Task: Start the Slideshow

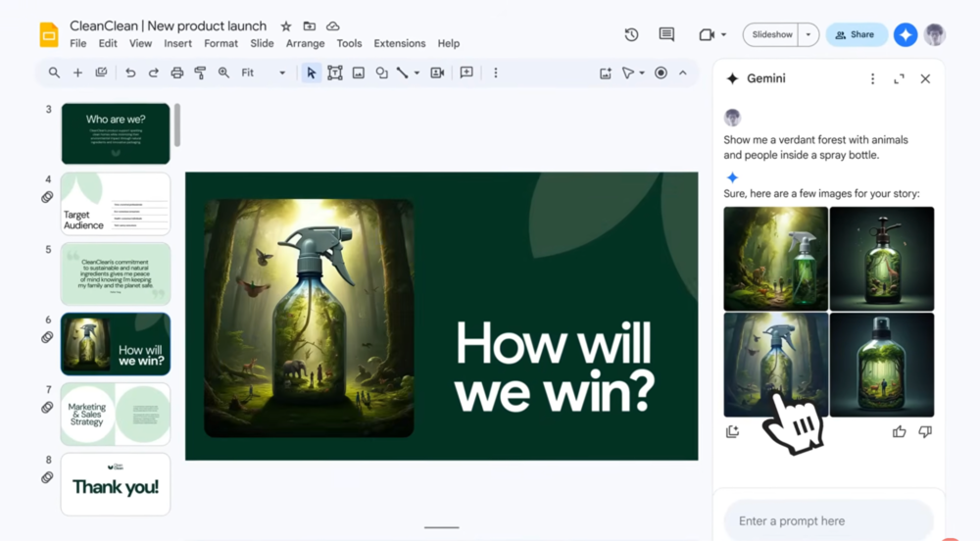Action: click(x=772, y=35)
